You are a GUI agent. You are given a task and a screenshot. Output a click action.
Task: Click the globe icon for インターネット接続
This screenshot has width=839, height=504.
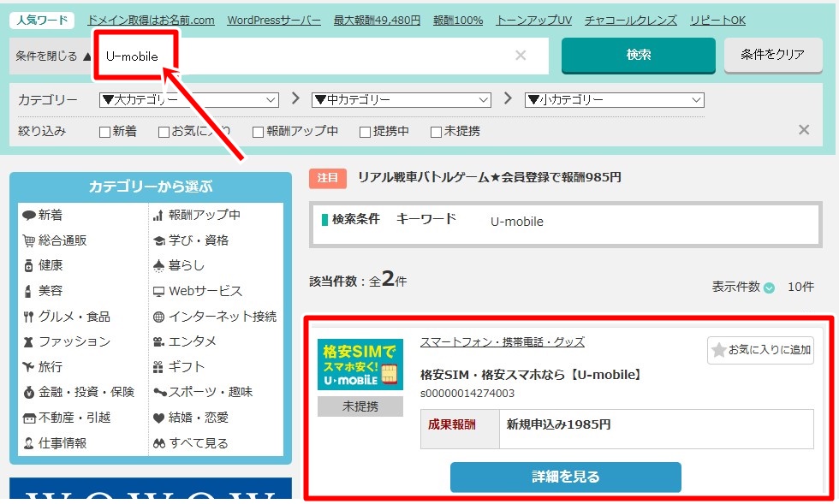click(159, 317)
